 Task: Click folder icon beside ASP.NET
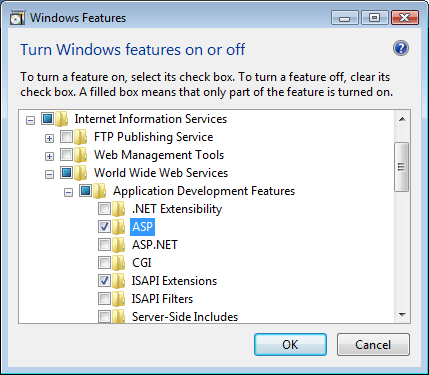(119, 245)
